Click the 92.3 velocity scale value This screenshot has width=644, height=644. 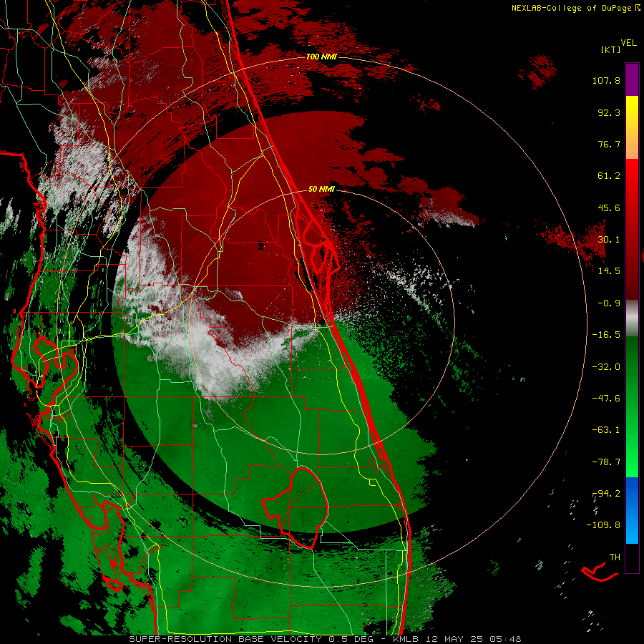[x=609, y=112]
